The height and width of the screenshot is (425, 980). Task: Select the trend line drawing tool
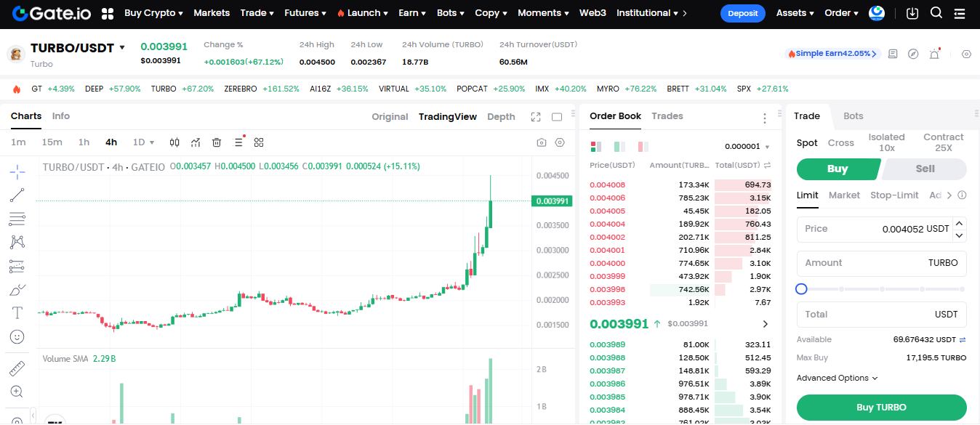tap(17, 195)
